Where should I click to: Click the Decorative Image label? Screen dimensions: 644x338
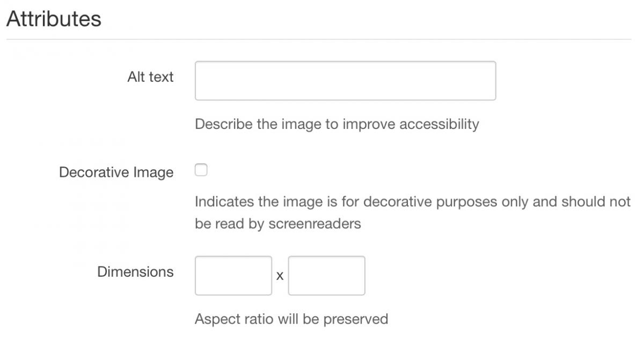pyautogui.click(x=116, y=172)
